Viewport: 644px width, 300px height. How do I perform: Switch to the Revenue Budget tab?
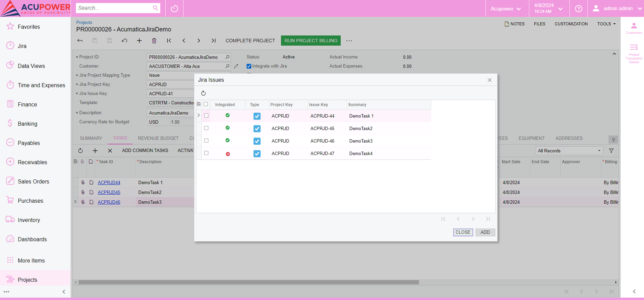158,138
